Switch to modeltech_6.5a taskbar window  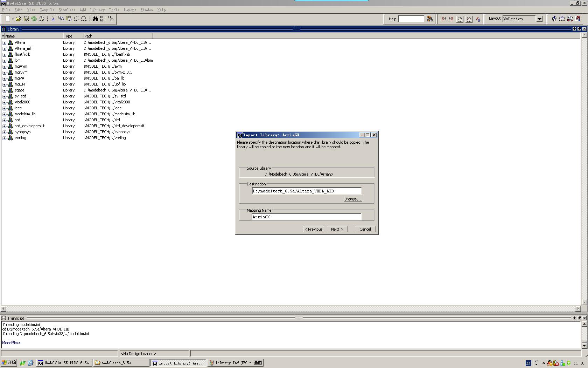pos(121,363)
